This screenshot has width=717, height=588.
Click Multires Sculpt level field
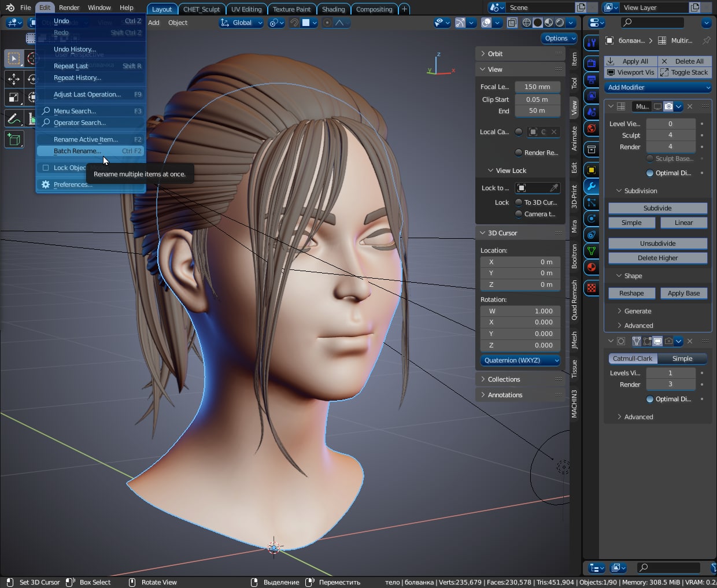pos(671,135)
